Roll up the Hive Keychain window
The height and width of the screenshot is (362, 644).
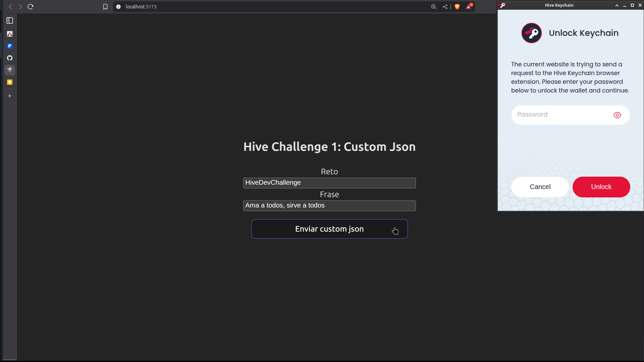tap(617, 5)
